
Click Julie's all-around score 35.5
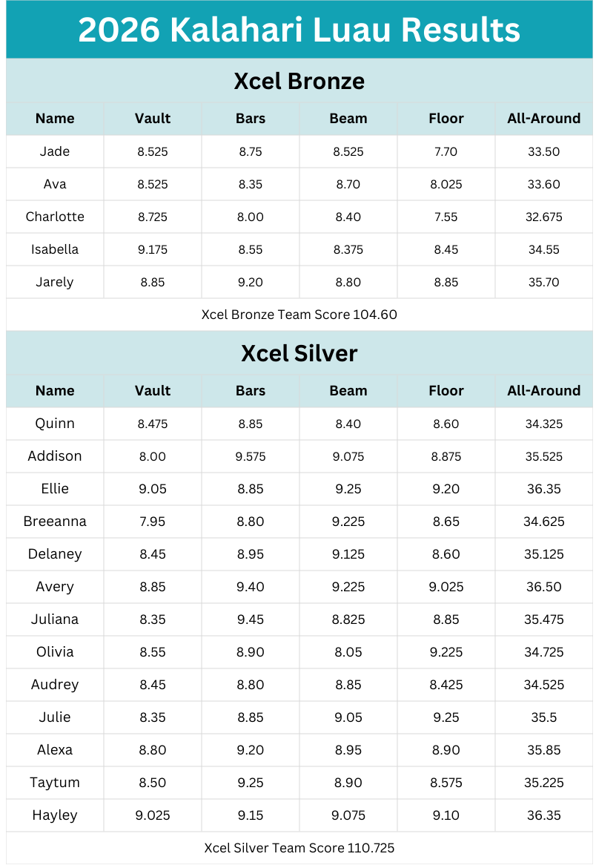click(x=543, y=717)
